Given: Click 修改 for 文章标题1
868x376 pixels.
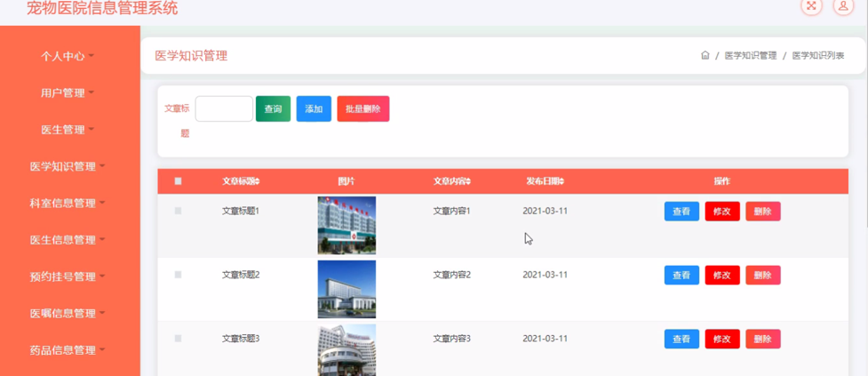Looking at the screenshot, I should (722, 212).
